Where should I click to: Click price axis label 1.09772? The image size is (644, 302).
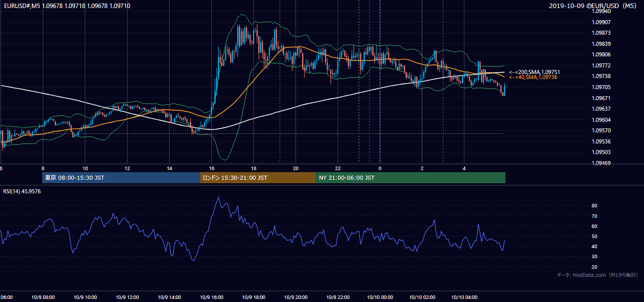[601, 65]
